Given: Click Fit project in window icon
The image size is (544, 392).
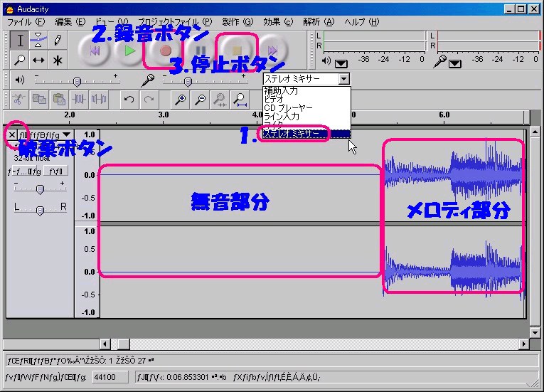Looking at the screenshot, I should [x=240, y=100].
